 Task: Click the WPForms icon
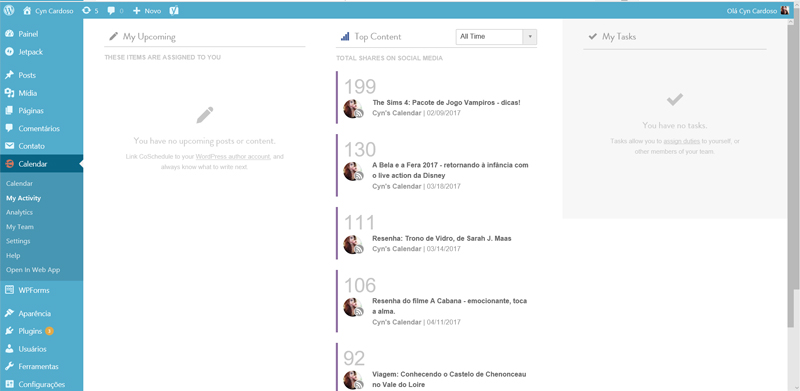click(x=9, y=290)
